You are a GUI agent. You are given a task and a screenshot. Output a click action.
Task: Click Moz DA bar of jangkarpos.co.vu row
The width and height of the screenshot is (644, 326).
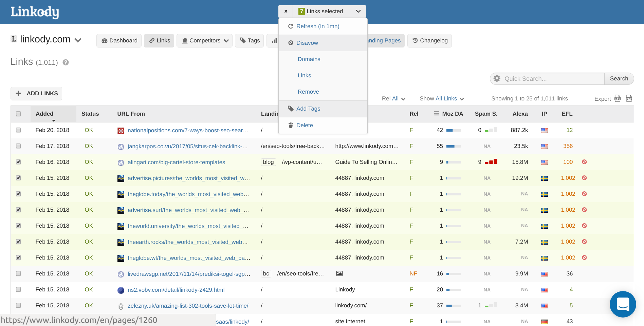tap(453, 146)
